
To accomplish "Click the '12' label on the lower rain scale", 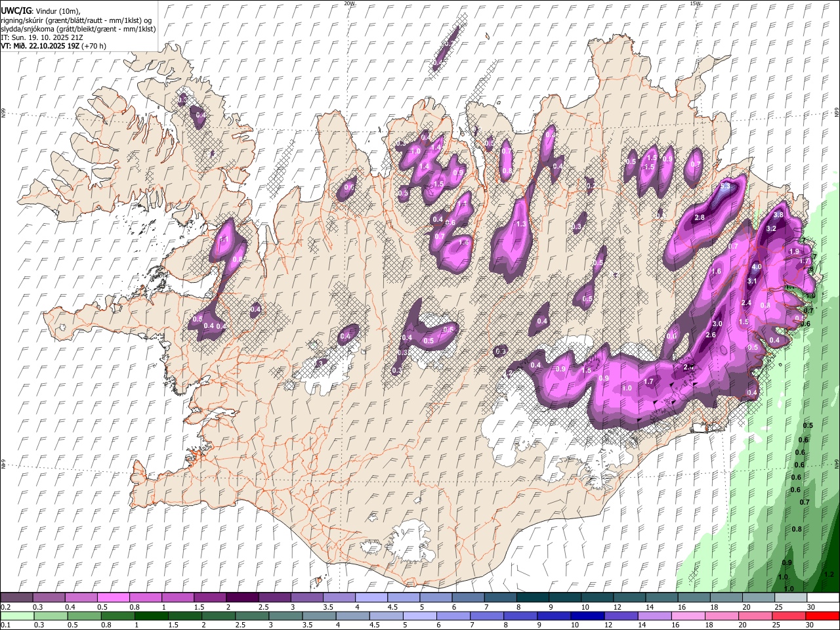I will click(x=610, y=625).
